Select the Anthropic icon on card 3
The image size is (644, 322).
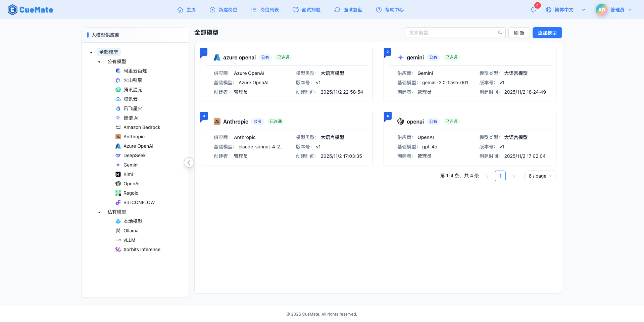click(217, 122)
